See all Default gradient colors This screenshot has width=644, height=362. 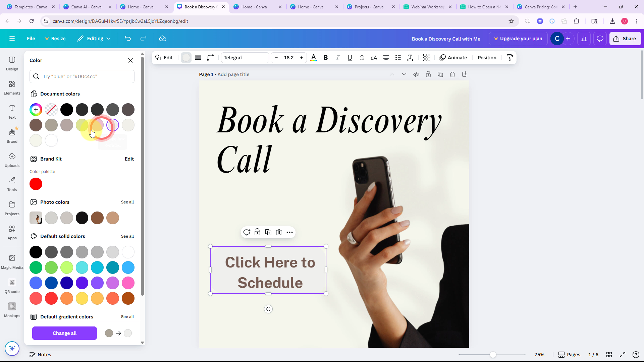coord(127,317)
